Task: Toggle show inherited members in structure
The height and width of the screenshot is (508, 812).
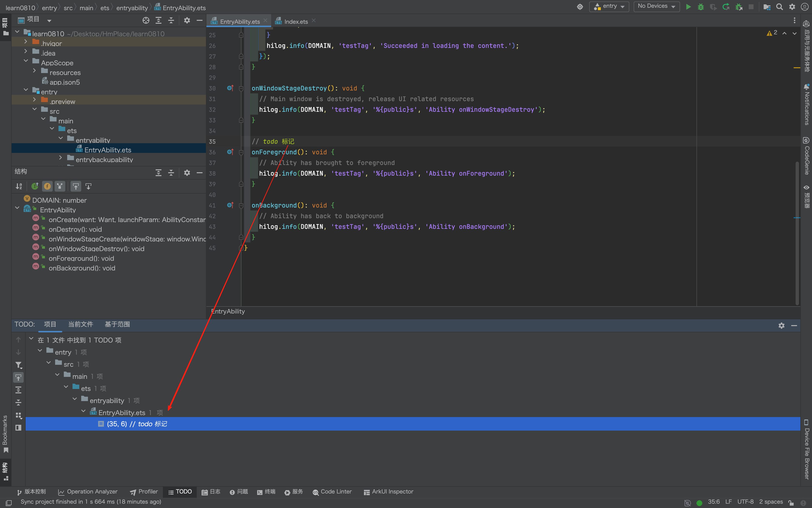Action: [x=35, y=186]
